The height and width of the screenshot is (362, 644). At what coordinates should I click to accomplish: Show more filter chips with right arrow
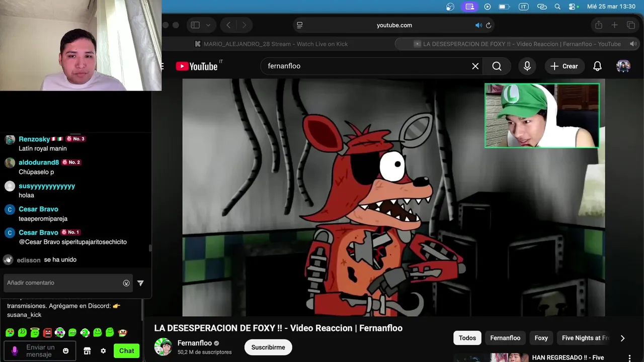(x=622, y=338)
